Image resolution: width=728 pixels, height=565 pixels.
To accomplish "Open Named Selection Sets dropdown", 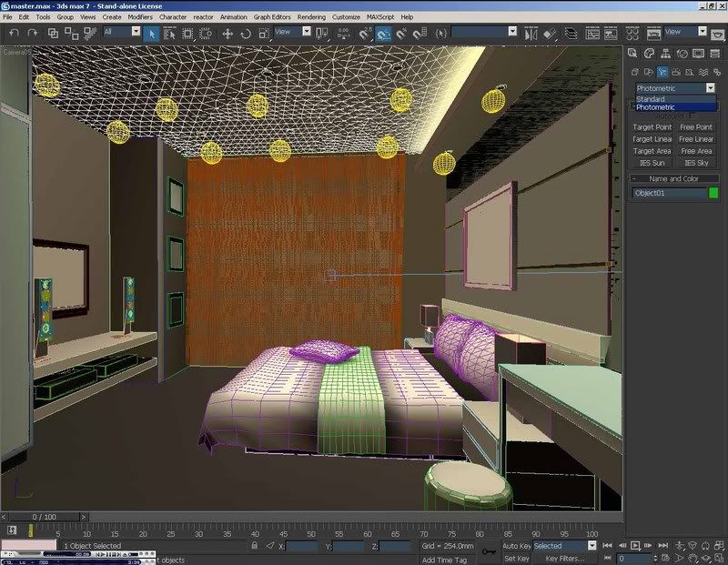I will pyautogui.click(x=512, y=31).
